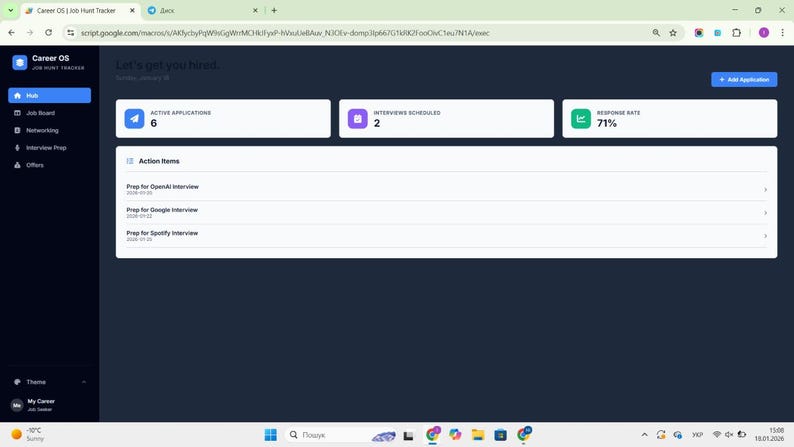Viewport: 794px width, 447px height.
Task: Close the Диск browser tab
Action: pos(255,10)
